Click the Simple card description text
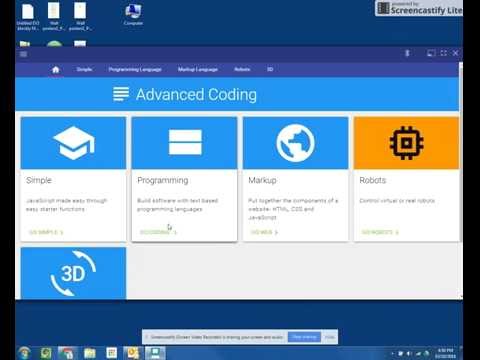Image resolution: width=480 pixels, height=360 pixels. (x=67, y=205)
